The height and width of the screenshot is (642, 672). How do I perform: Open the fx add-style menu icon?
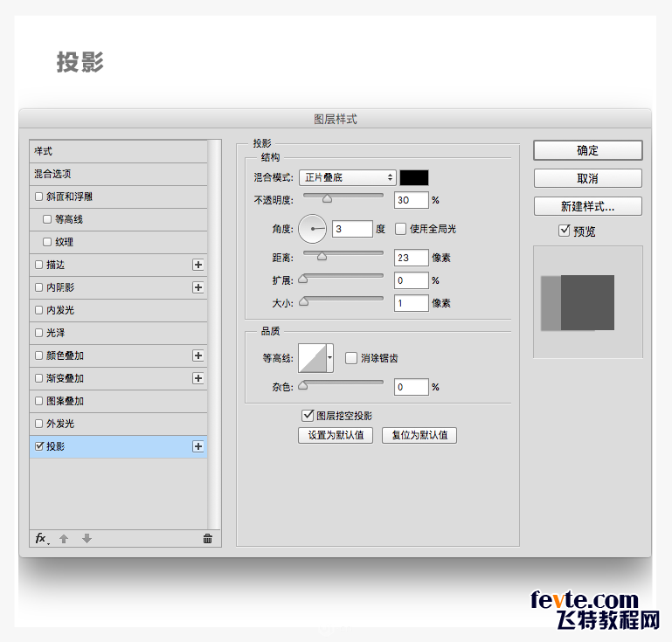pyautogui.click(x=42, y=539)
